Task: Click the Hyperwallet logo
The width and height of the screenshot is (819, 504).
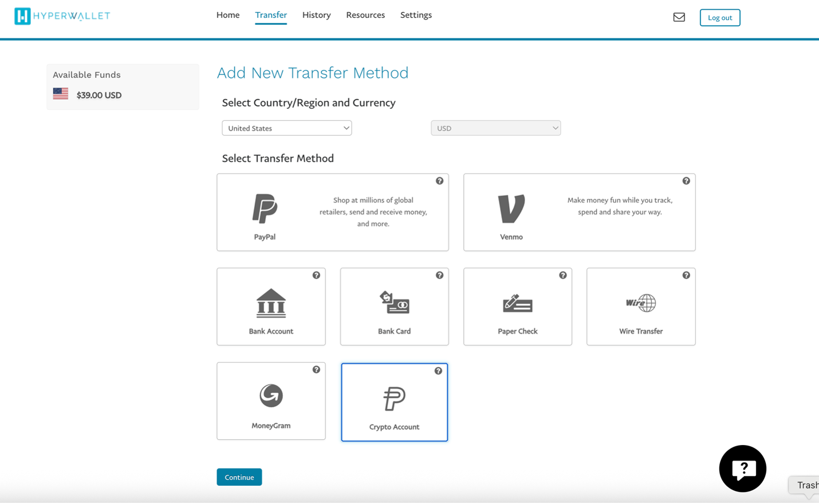Action: pyautogui.click(x=62, y=16)
